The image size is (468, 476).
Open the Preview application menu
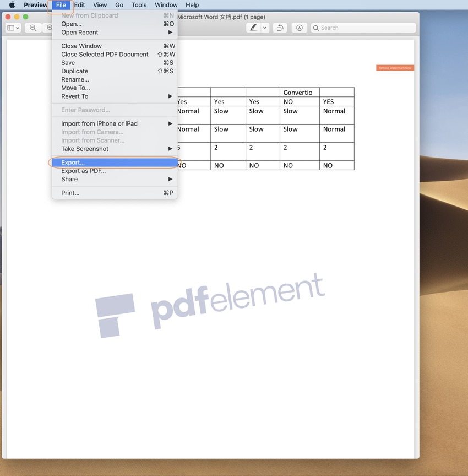point(35,5)
